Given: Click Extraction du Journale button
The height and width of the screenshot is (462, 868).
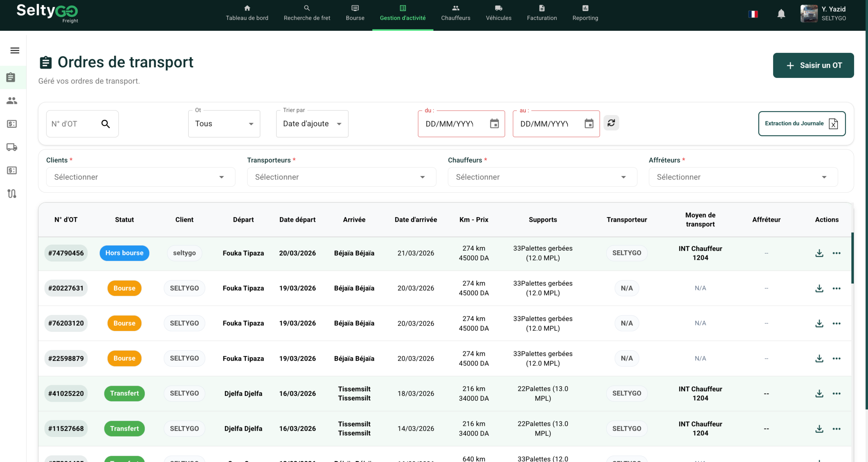Looking at the screenshot, I should (x=802, y=124).
